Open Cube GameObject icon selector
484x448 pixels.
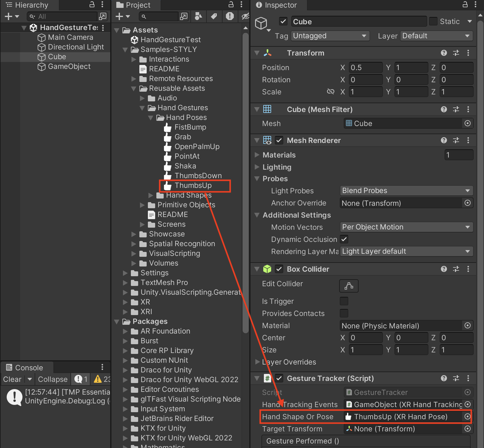click(x=263, y=24)
